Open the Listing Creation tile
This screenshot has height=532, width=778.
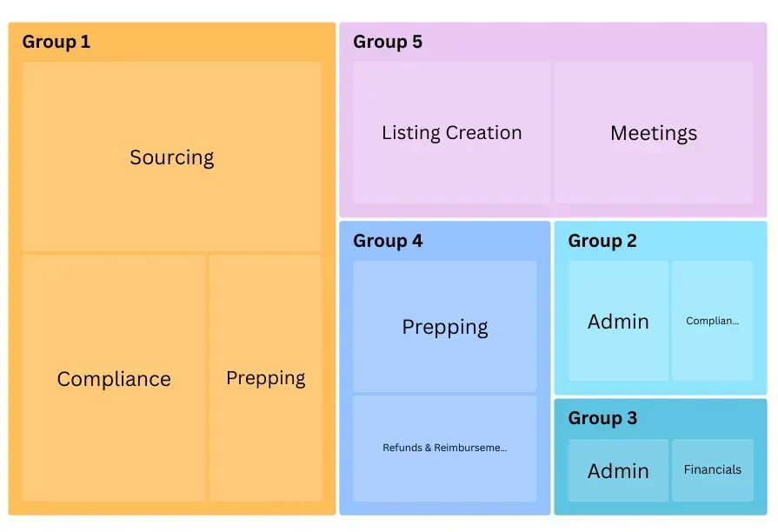pos(451,133)
